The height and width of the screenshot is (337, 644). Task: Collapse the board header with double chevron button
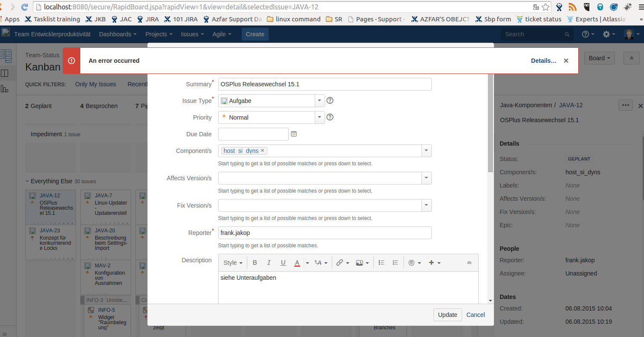(x=631, y=58)
